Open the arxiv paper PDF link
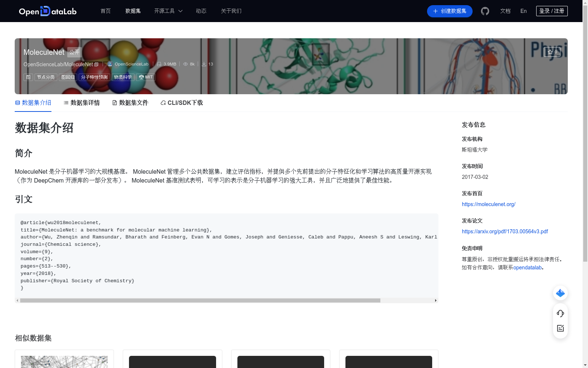The width and height of the screenshot is (588, 368). 505,231
